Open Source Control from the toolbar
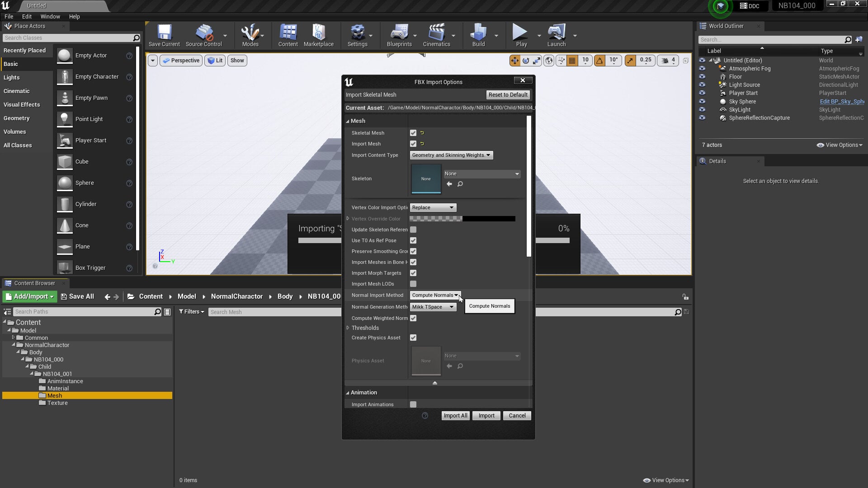The height and width of the screenshot is (488, 868). point(204,35)
